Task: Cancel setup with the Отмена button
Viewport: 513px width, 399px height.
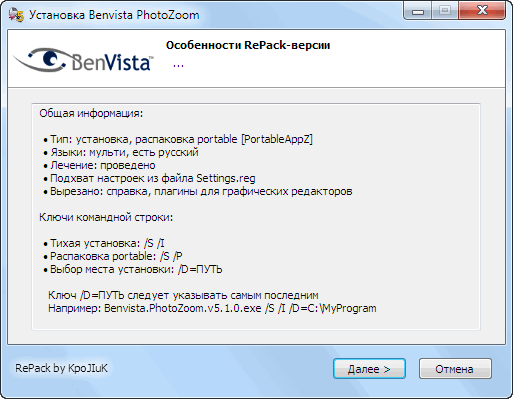Action: point(455,369)
